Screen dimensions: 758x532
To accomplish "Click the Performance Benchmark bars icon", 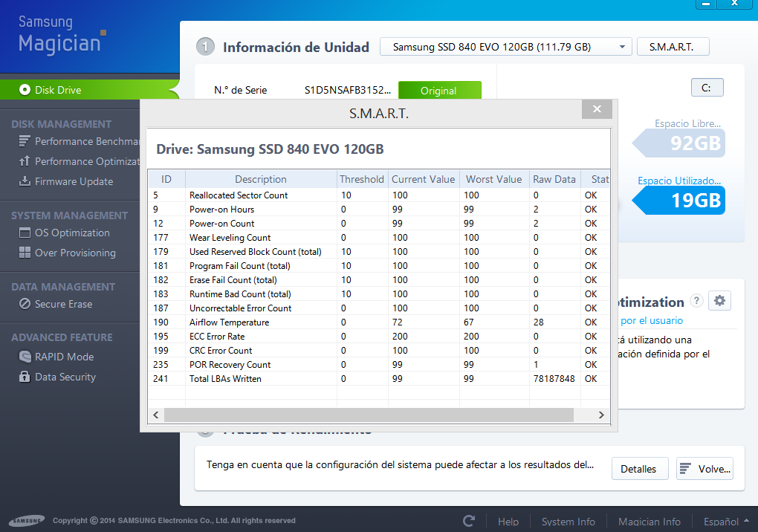I will coord(25,141).
